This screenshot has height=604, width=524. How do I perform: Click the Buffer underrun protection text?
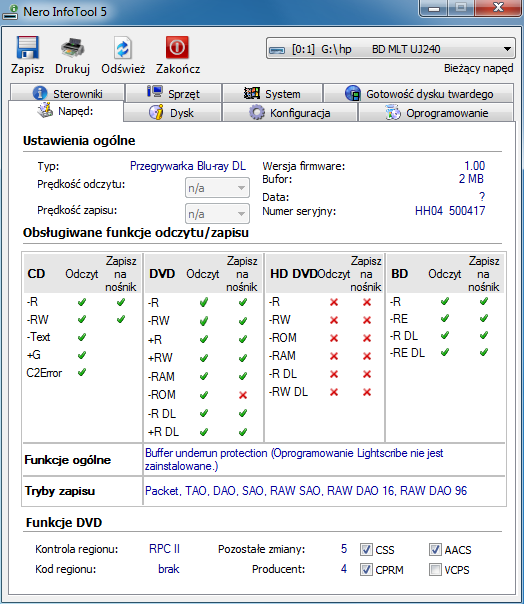coord(206,453)
